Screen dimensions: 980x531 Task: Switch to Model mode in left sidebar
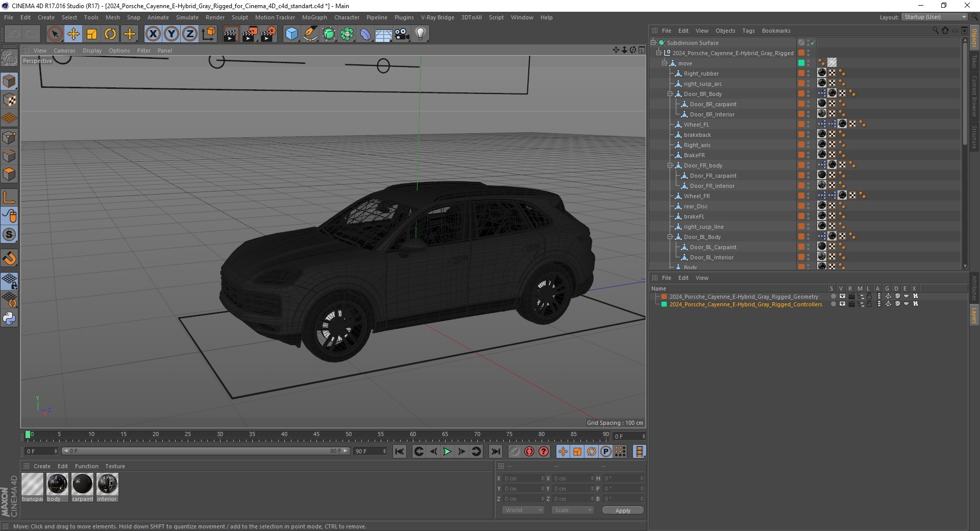pyautogui.click(x=9, y=82)
